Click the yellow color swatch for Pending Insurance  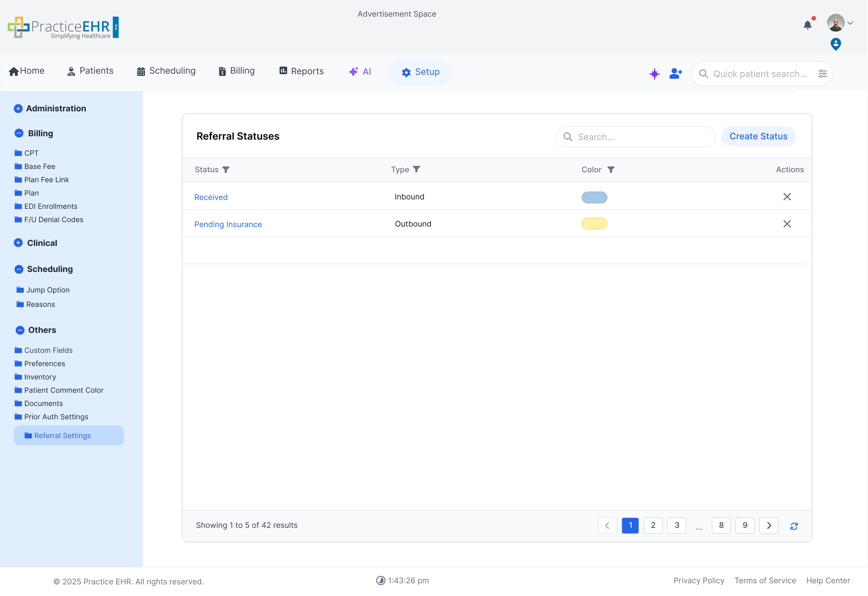[595, 223]
